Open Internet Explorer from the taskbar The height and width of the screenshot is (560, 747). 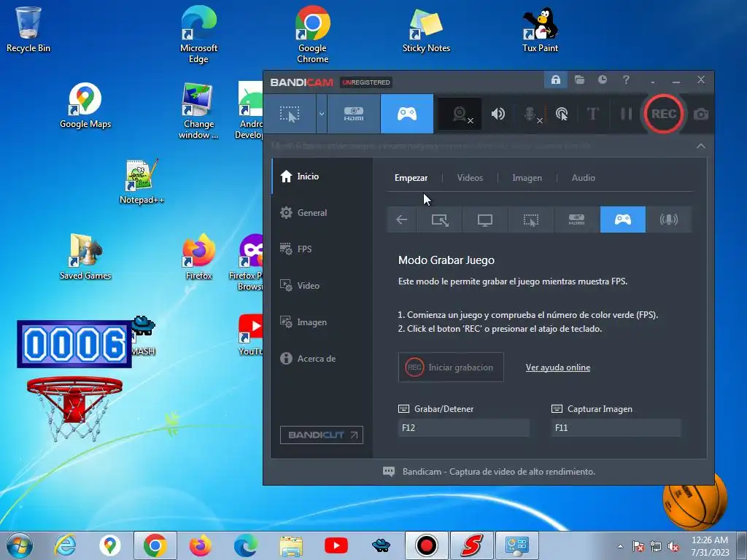pos(65,545)
